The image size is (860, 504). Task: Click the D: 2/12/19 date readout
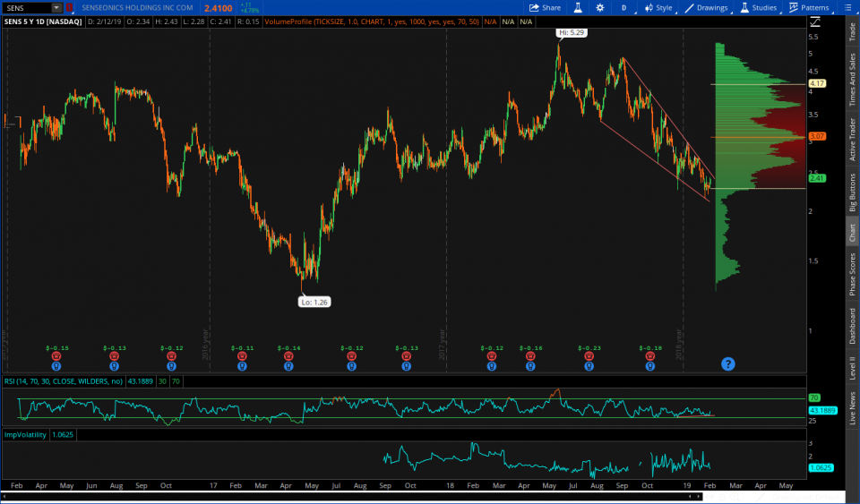point(104,21)
